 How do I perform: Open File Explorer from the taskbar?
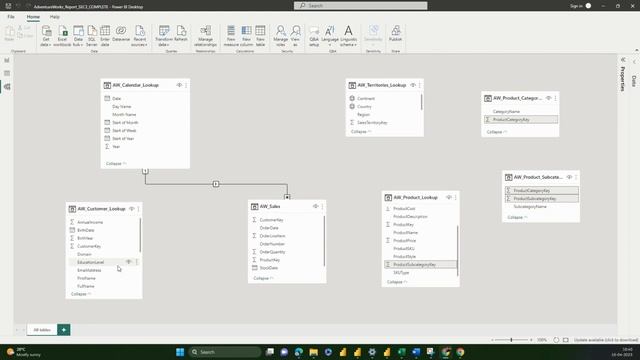click(x=313, y=352)
